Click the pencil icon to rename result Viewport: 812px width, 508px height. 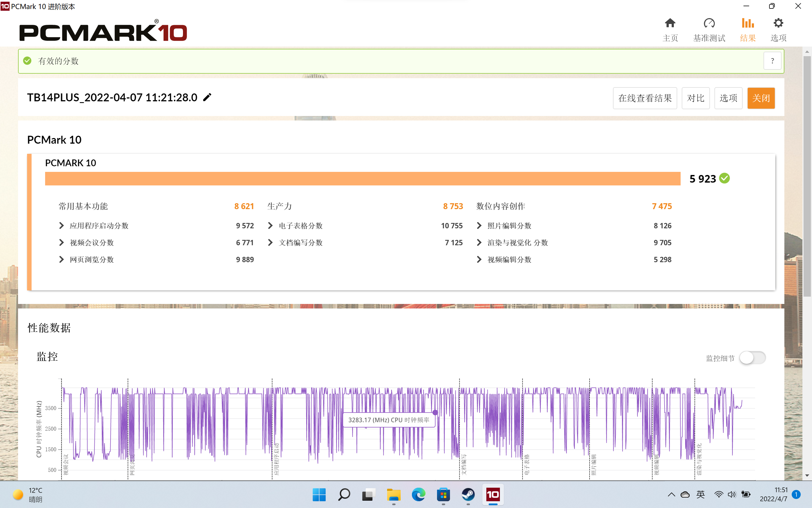(207, 97)
